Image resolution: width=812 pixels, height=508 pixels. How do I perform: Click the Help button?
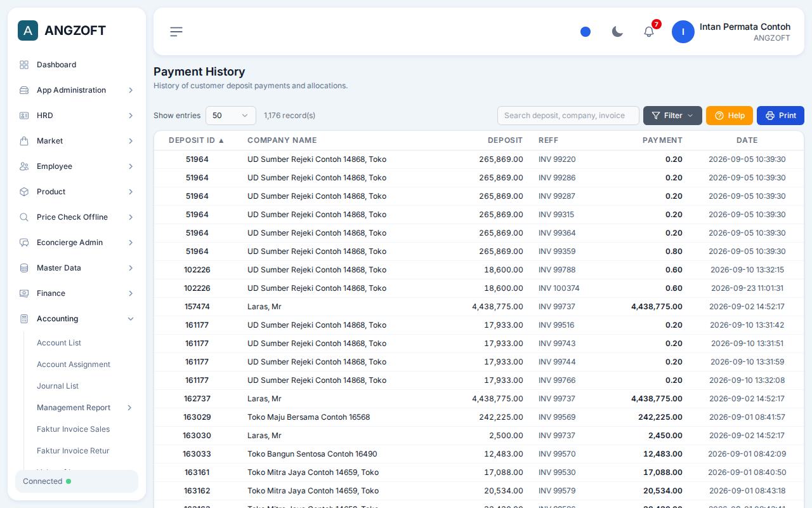pos(730,116)
